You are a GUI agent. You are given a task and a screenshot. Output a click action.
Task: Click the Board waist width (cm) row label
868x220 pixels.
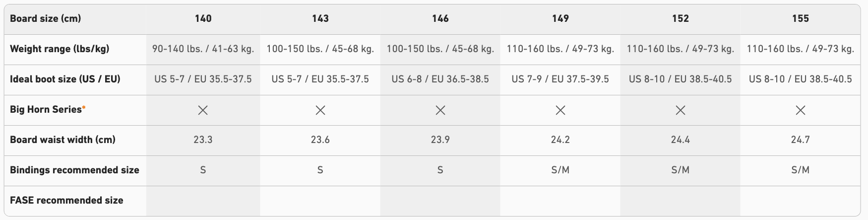pyautogui.click(x=62, y=140)
